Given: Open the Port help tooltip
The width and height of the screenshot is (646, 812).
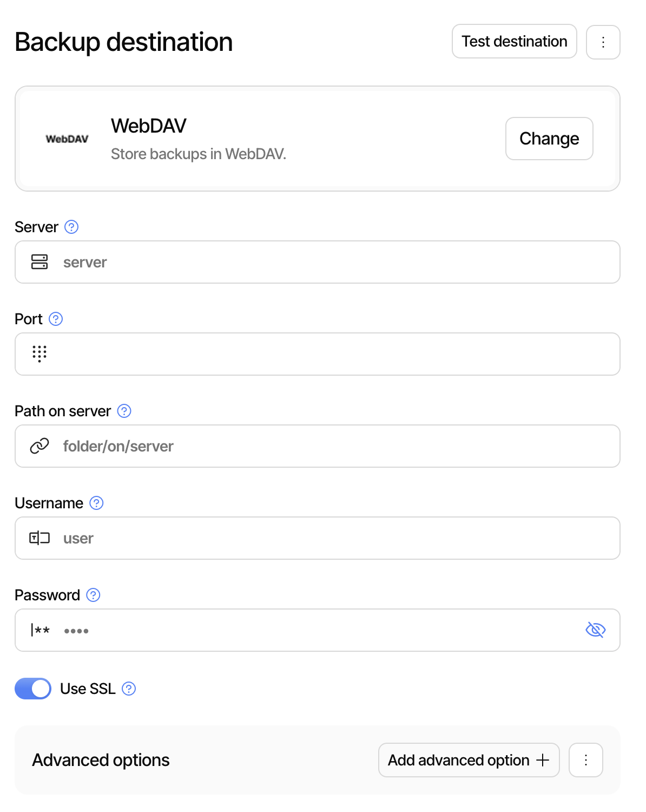Looking at the screenshot, I should click(56, 319).
